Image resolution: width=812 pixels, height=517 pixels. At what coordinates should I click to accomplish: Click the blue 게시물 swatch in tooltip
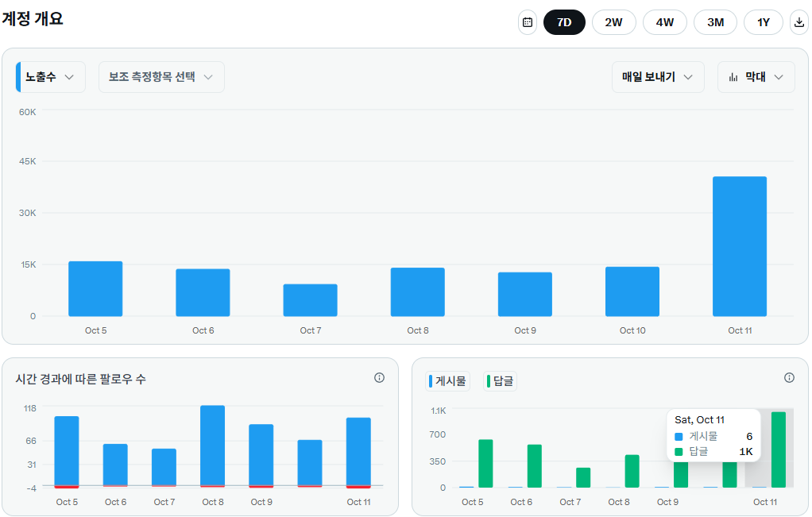click(x=679, y=437)
